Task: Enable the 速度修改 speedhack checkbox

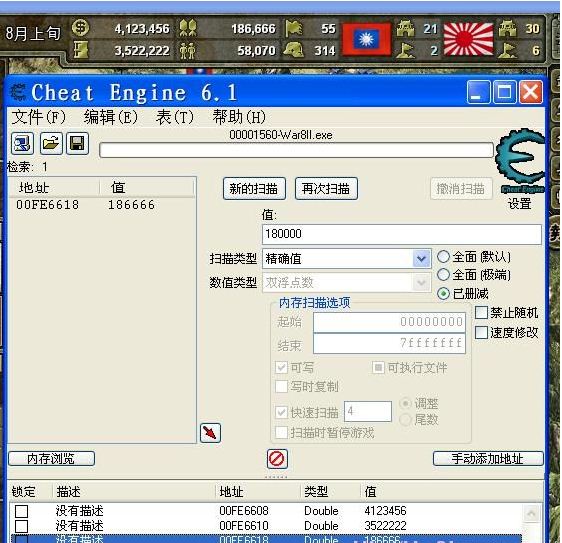Action: click(481, 332)
